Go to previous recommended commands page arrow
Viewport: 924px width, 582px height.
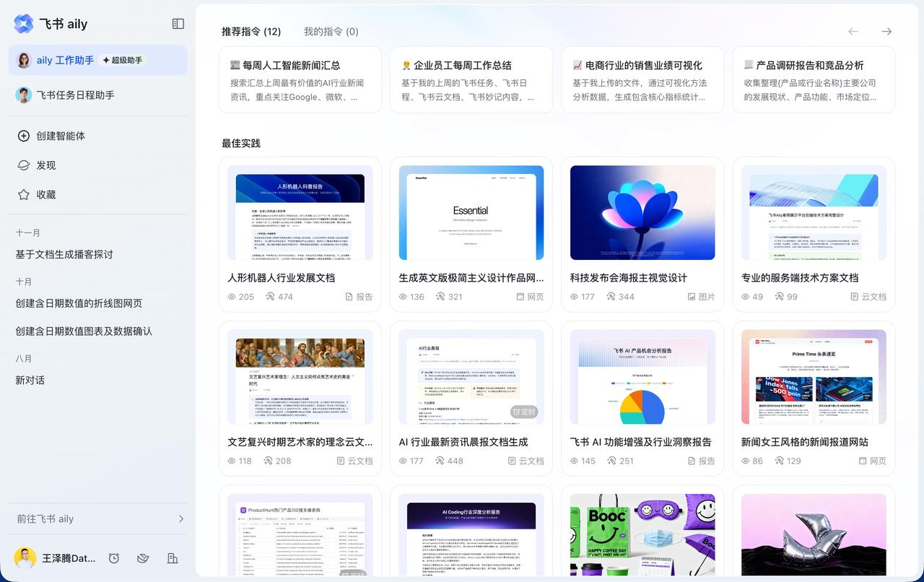pyautogui.click(x=853, y=32)
